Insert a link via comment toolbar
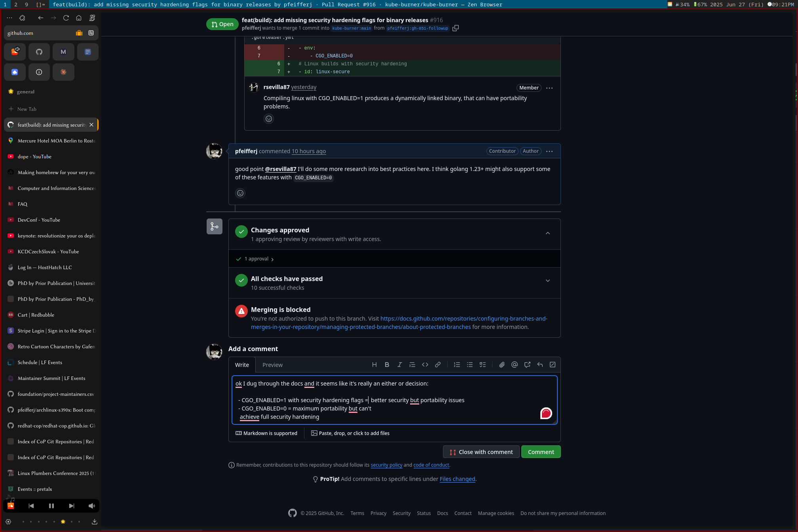 438,365
